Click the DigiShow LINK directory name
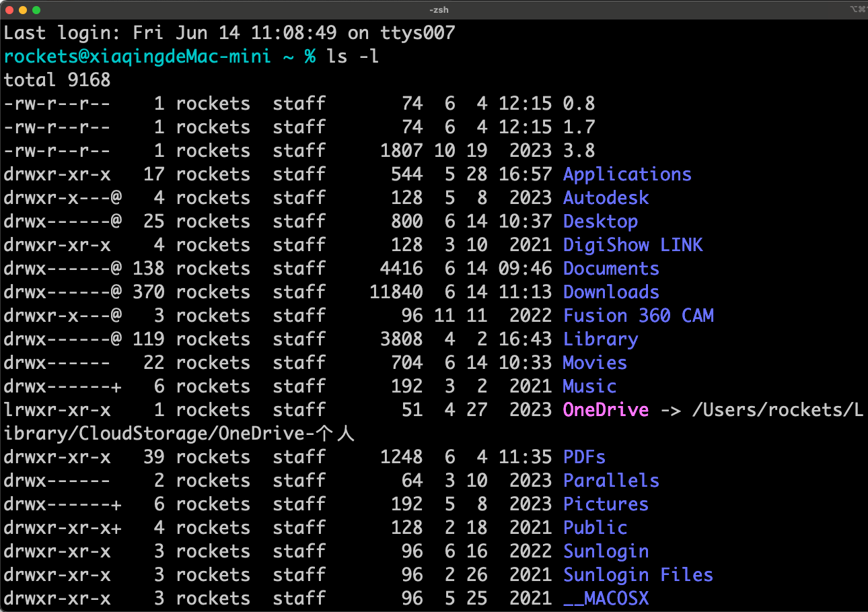The image size is (868, 612). (632, 244)
